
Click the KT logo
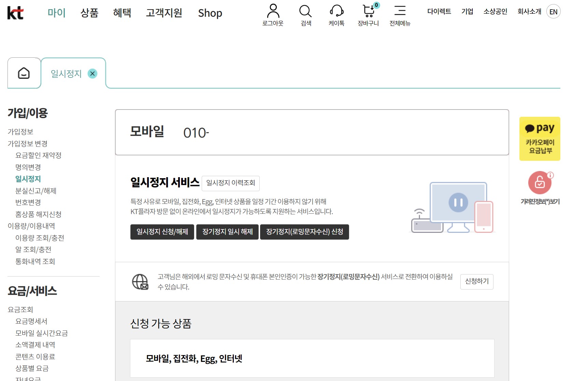(x=15, y=13)
